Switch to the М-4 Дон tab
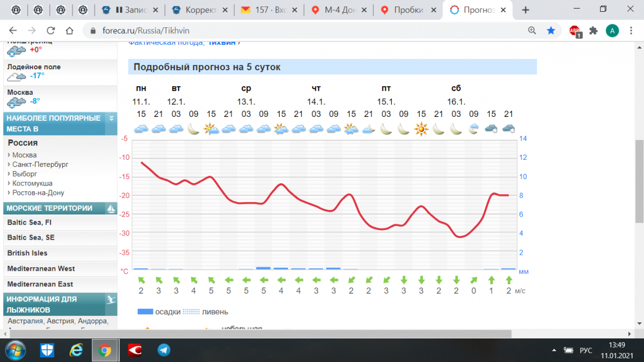This screenshot has width=644, height=362. click(338, 10)
